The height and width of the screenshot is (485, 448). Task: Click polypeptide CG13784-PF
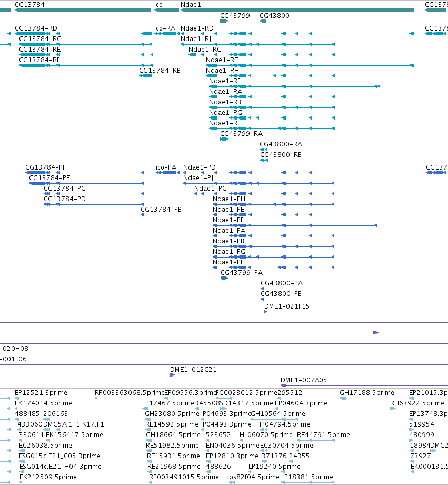[45, 167]
